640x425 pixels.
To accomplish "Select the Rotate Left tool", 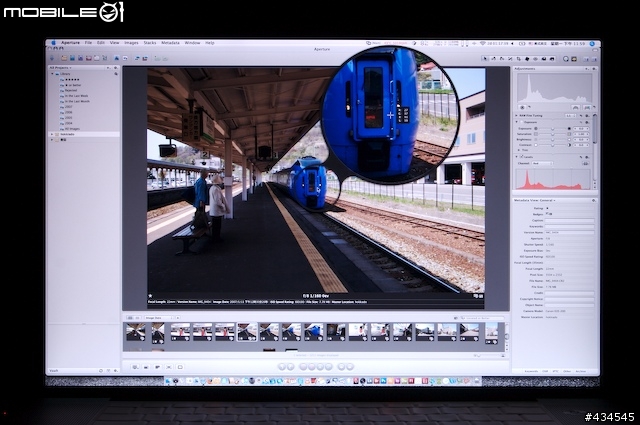I will pos(493,59).
